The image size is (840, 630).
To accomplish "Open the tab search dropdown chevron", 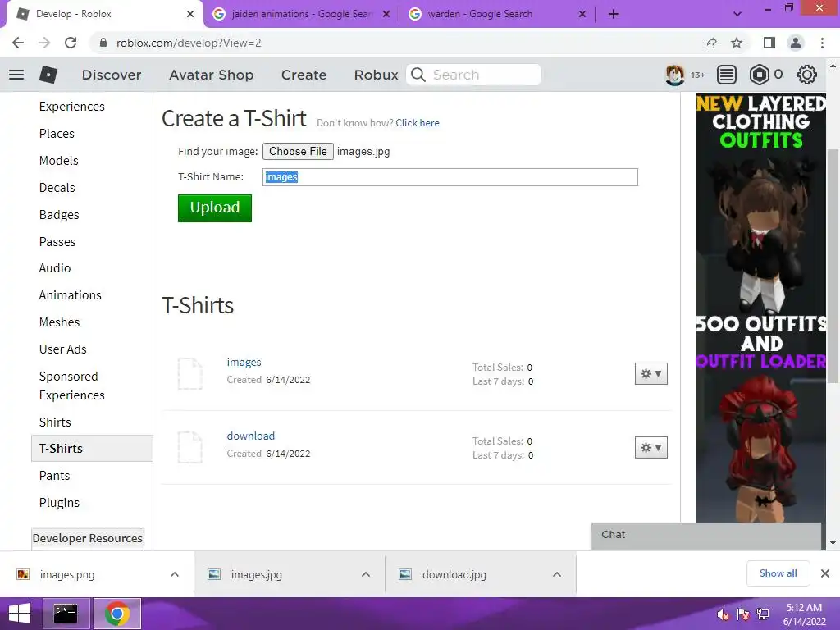I will pyautogui.click(x=737, y=14).
